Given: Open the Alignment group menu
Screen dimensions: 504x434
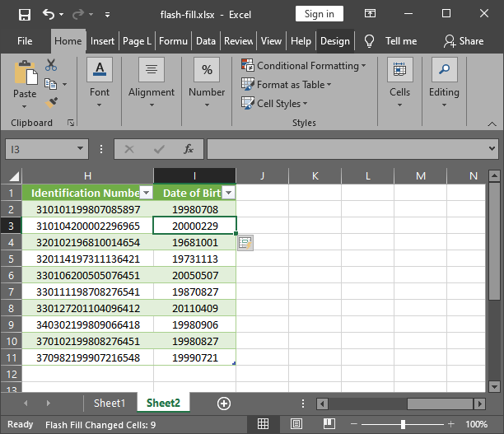Looking at the screenshot, I should tap(152, 83).
